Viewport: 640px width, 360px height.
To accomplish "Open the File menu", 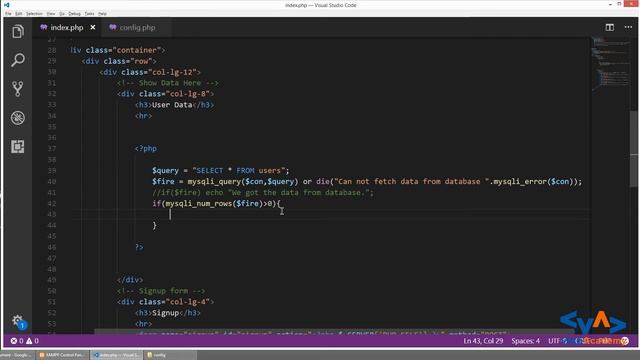I will [8, 13].
